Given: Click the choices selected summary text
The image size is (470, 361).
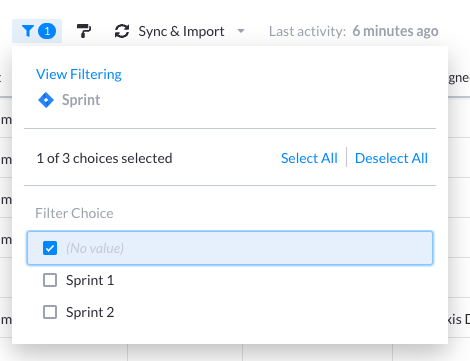Looking at the screenshot, I should tap(104, 158).
